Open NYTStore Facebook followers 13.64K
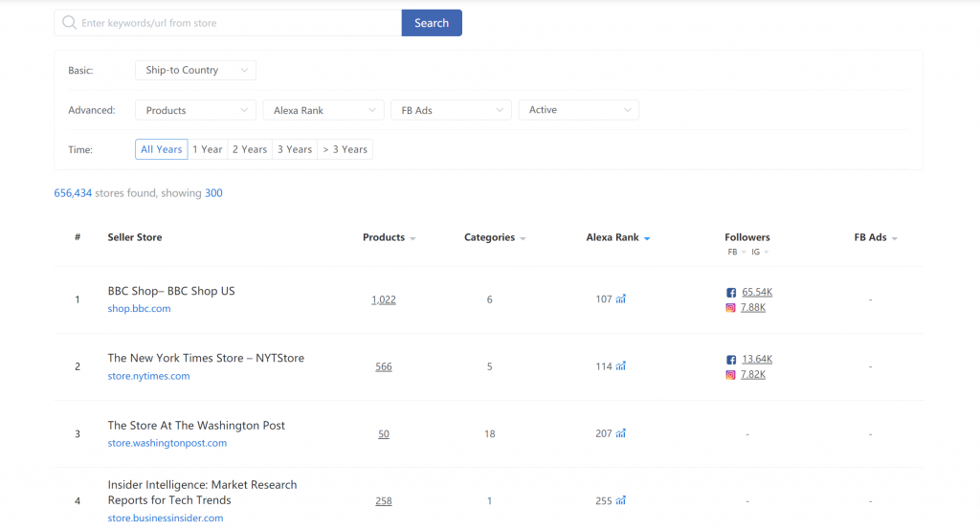 point(757,359)
